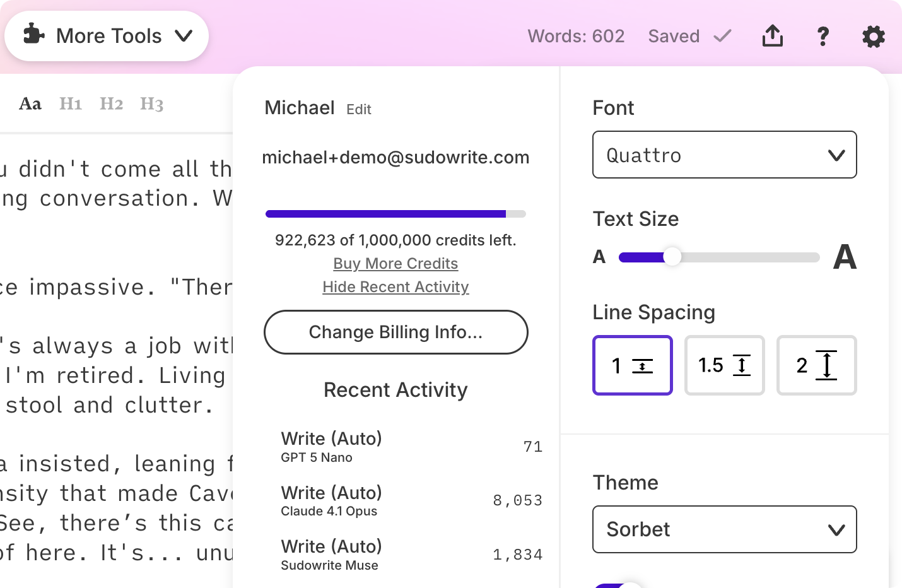Click the 1,834 credits value
This screenshot has width=902, height=588.
click(517, 555)
